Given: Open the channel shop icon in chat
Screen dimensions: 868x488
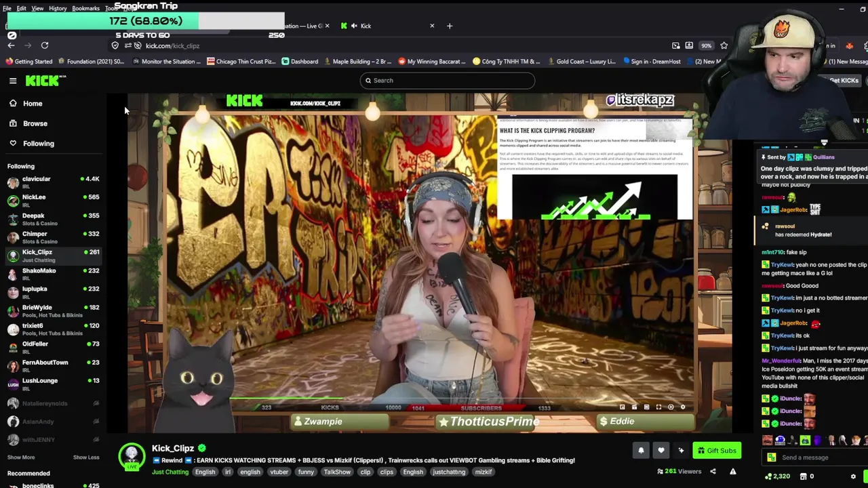Looking at the screenshot, I should tap(804, 476).
